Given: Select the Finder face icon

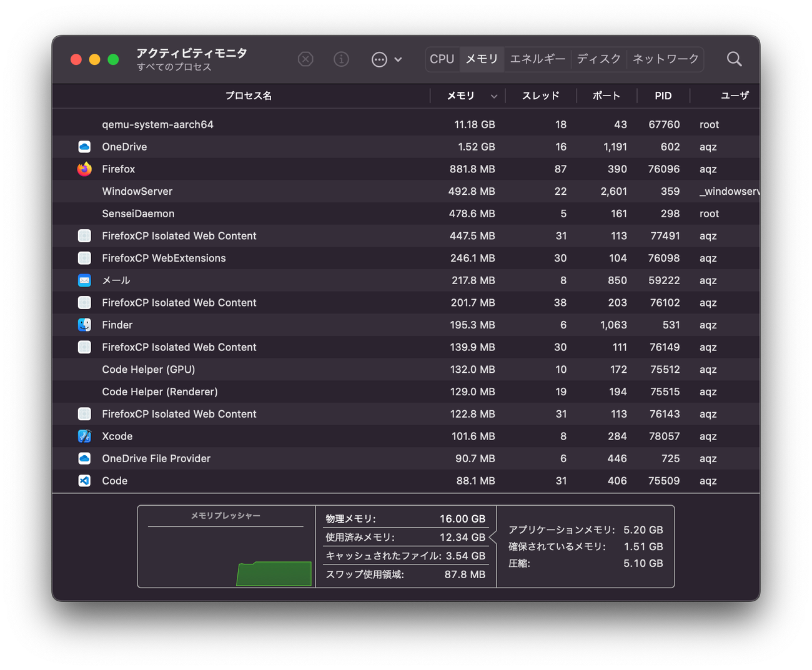Looking at the screenshot, I should coord(84,325).
